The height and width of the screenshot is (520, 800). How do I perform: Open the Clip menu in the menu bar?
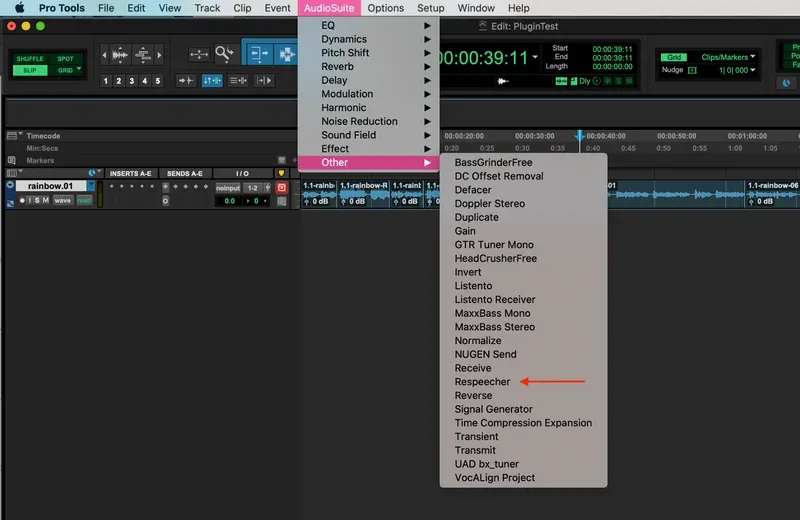(x=242, y=8)
